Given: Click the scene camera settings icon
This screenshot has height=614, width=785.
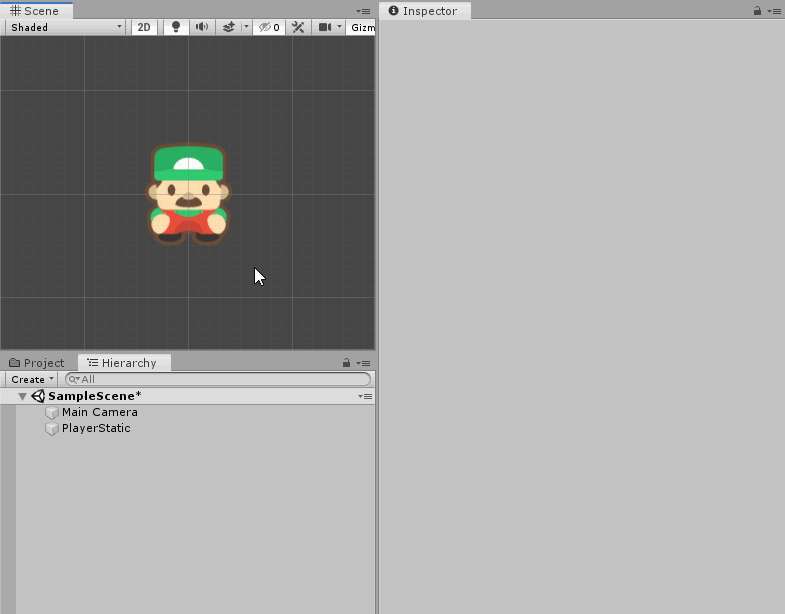Looking at the screenshot, I should pyautogui.click(x=325, y=27).
